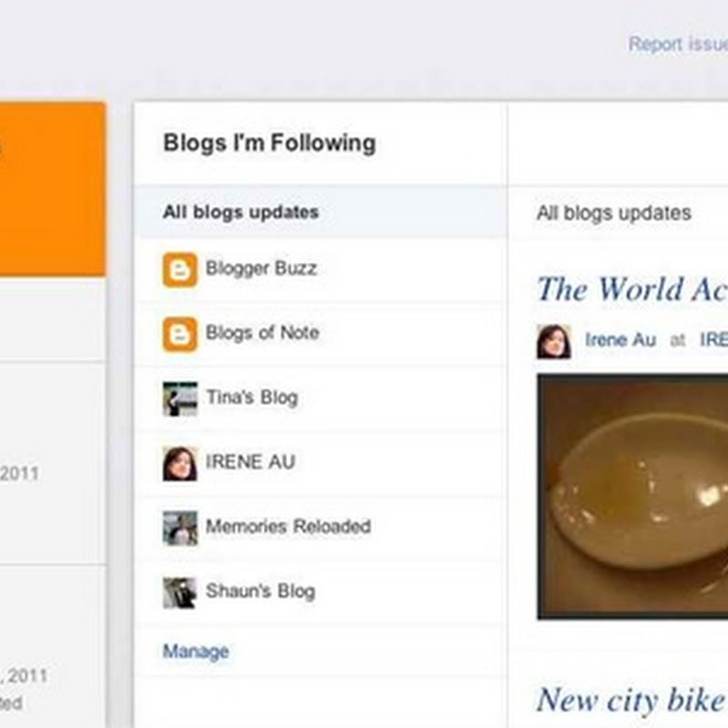Show Memories Reloaded blog updates
The image size is (728, 728).
coord(288,527)
